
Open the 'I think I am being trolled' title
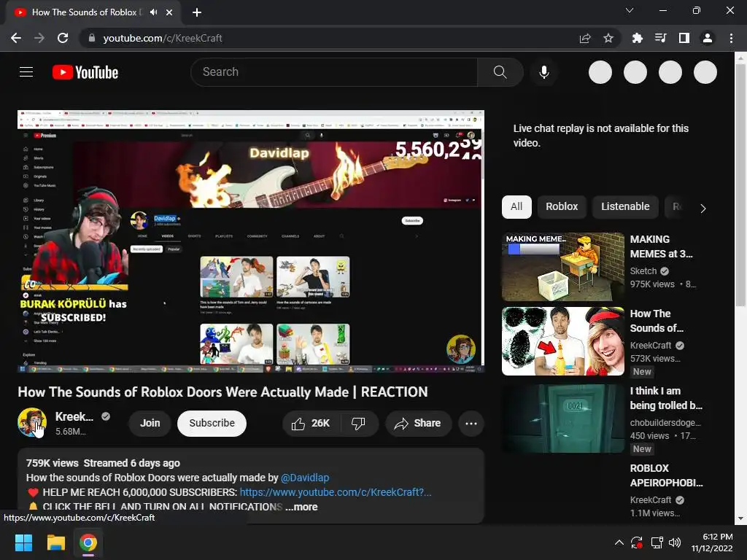click(x=666, y=398)
